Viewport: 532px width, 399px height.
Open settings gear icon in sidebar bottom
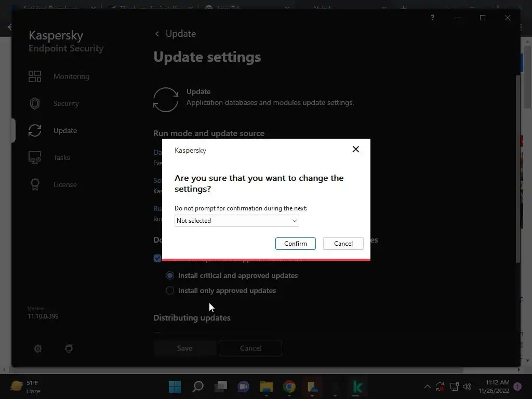click(38, 349)
